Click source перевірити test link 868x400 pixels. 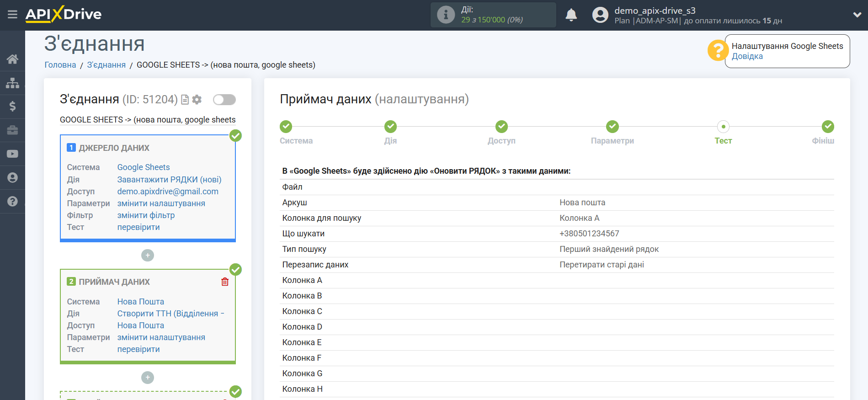click(138, 227)
